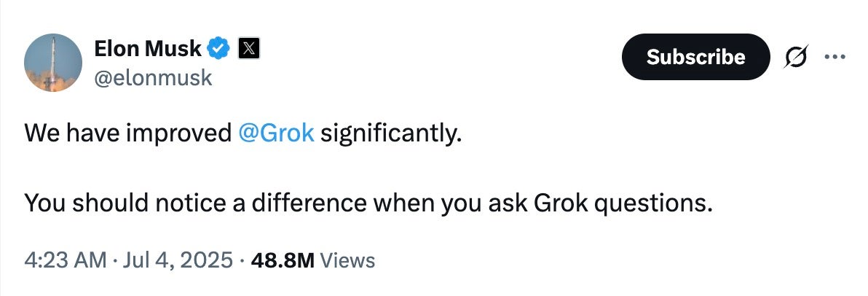868x296 pixels.
Task: Open Elon Musk's rocket profile picture
Action: (53, 62)
